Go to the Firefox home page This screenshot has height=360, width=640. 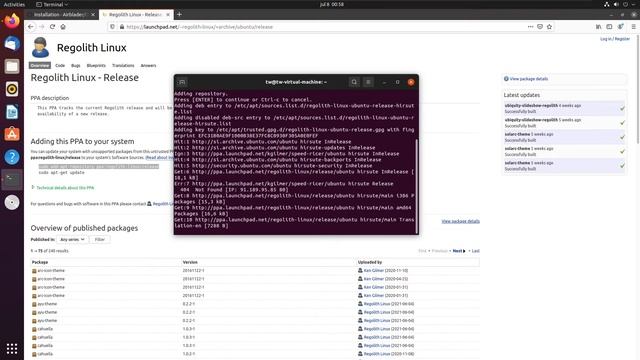coord(63,27)
